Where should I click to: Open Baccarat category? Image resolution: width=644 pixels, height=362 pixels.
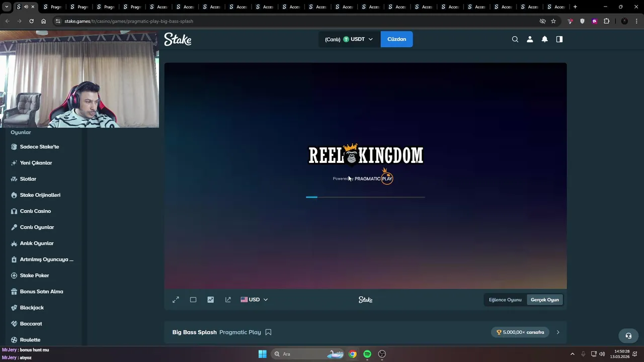pyautogui.click(x=31, y=324)
